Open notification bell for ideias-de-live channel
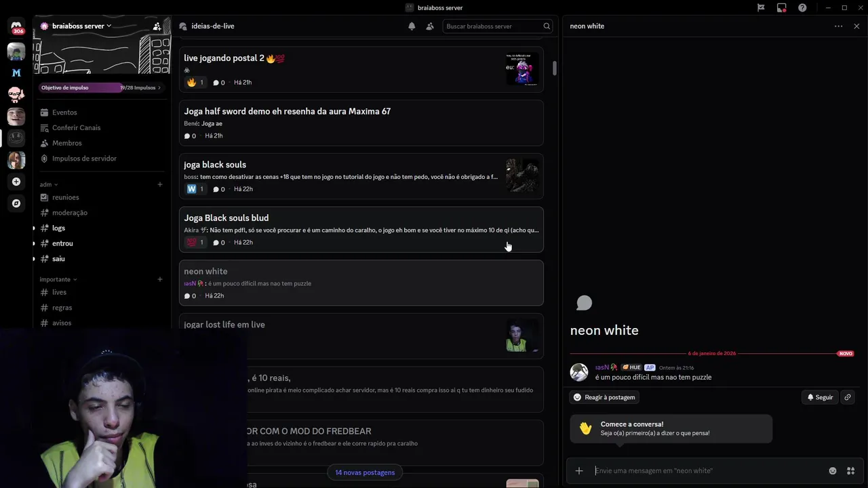 tap(412, 26)
